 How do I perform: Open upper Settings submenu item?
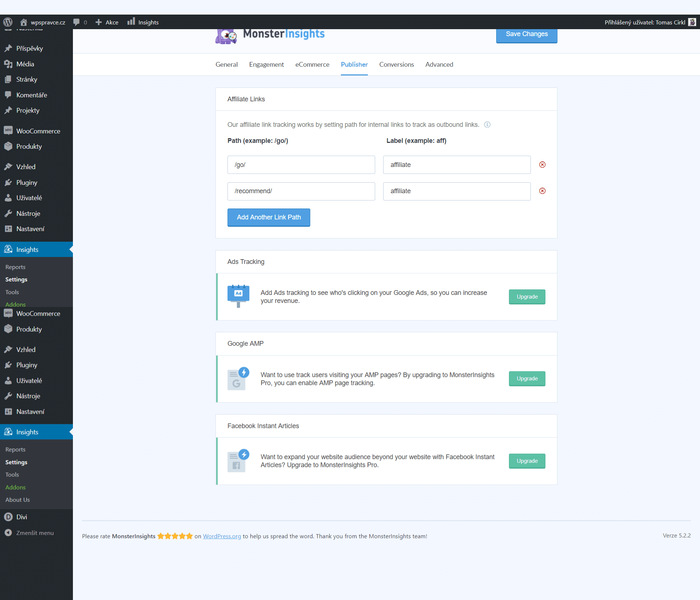click(x=16, y=280)
